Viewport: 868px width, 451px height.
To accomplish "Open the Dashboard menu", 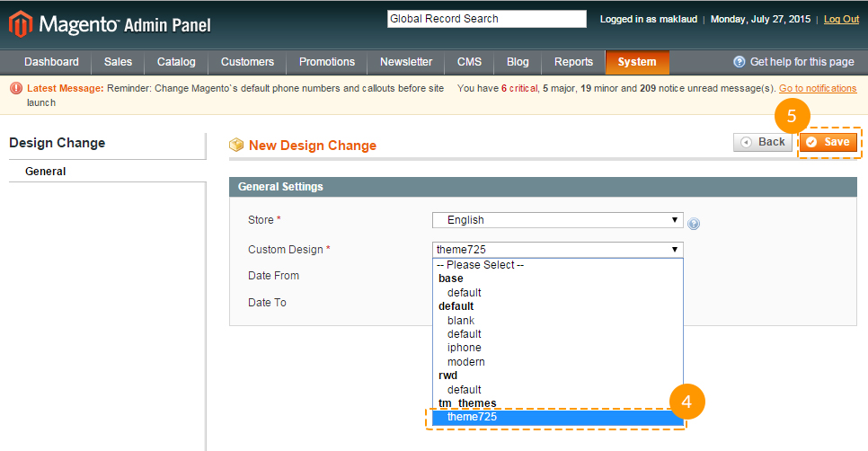I will pos(51,62).
